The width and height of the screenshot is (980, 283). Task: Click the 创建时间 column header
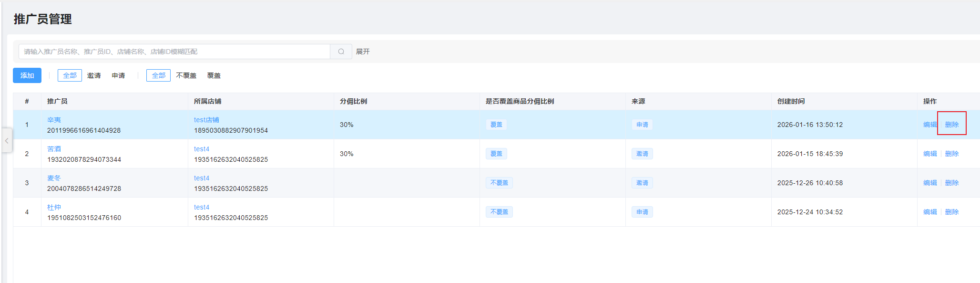(x=791, y=101)
